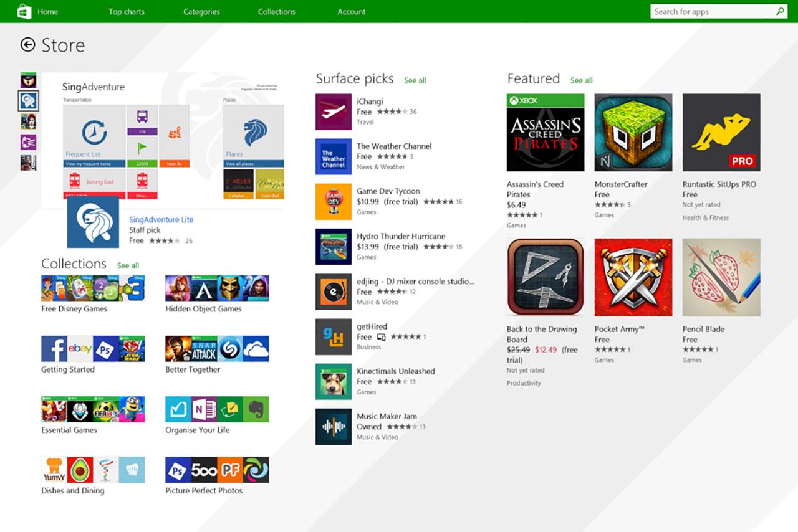Open the Picture Perfect Photos collection

click(217, 476)
